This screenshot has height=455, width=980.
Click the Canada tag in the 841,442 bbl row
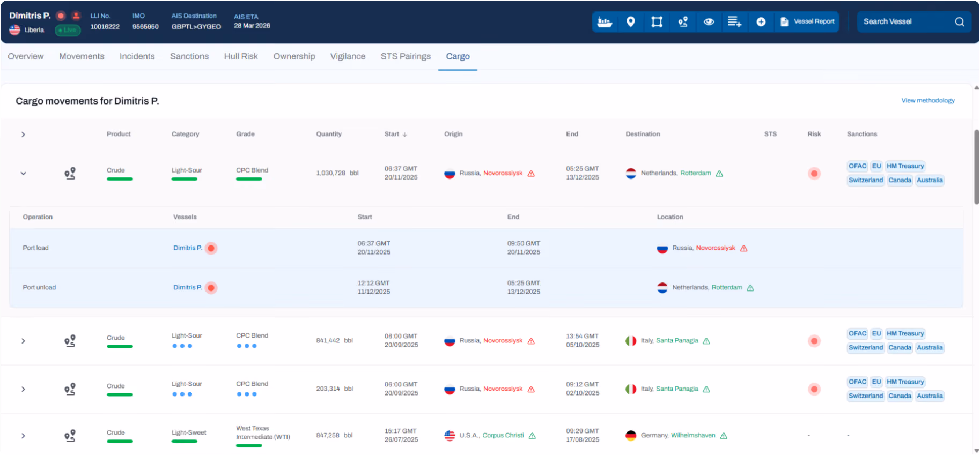click(x=900, y=348)
